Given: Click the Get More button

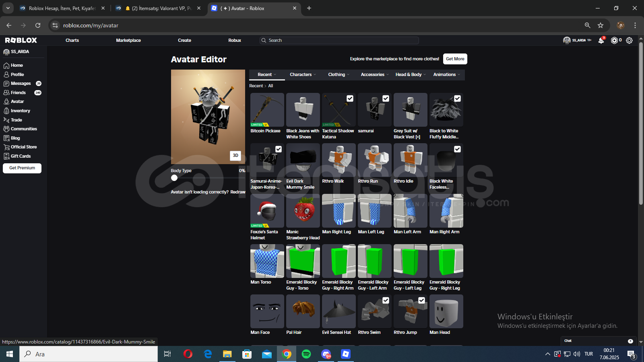Looking at the screenshot, I should pos(455,59).
